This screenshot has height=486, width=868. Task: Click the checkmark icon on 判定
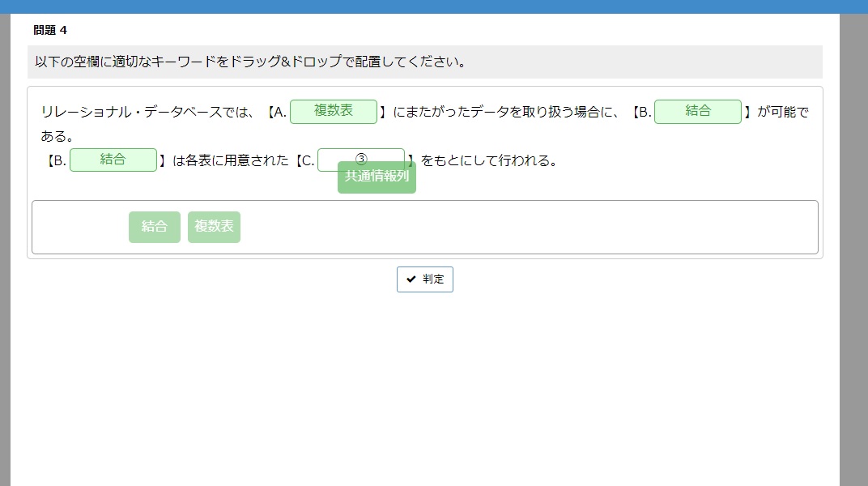pyautogui.click(x=411, y=279)
